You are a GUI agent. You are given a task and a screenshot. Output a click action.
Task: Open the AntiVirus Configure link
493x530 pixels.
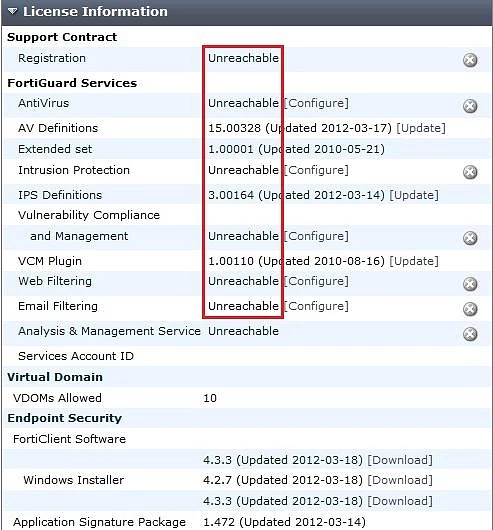pos(316,103)
